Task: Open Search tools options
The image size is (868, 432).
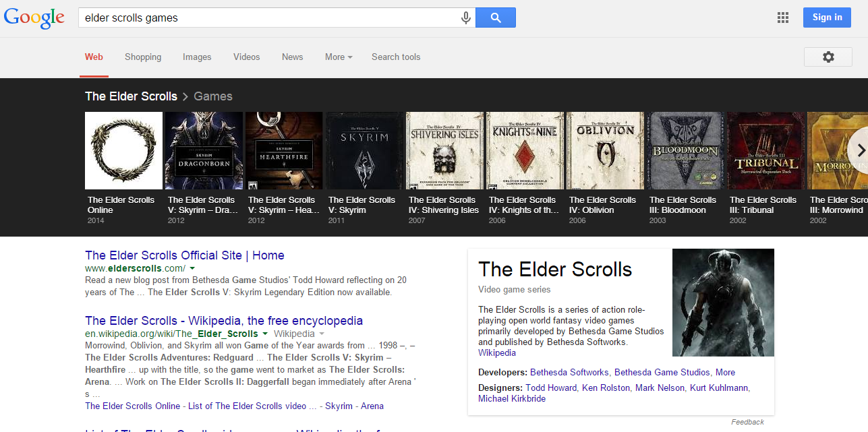Action: [396, 57]
